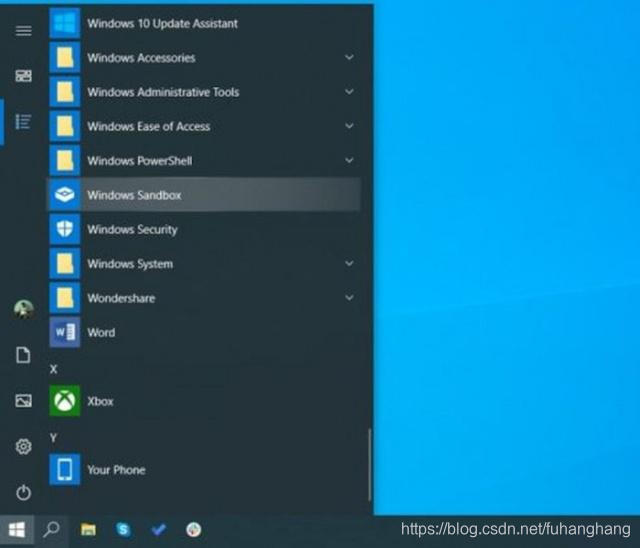Open the hamburger expand menu icon
This screenshot has width=640, height=548.
click(23, 31)
